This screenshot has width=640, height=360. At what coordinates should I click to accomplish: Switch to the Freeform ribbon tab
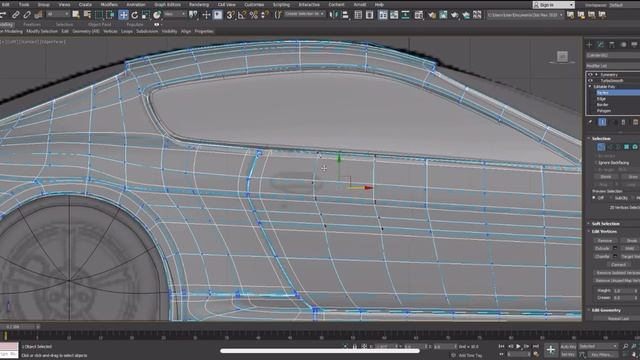pos(32,24)
